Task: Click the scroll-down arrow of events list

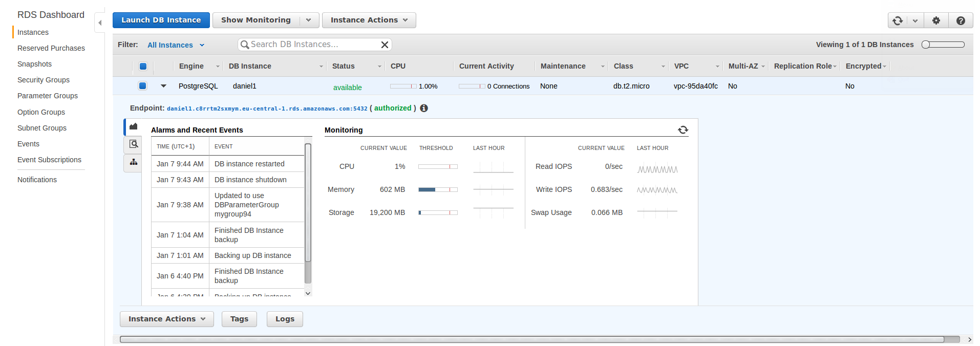Action: (x=308, y=293)
